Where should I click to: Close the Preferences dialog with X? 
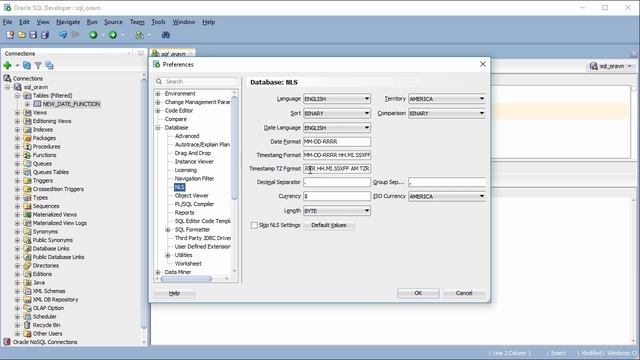pos(482,64)
